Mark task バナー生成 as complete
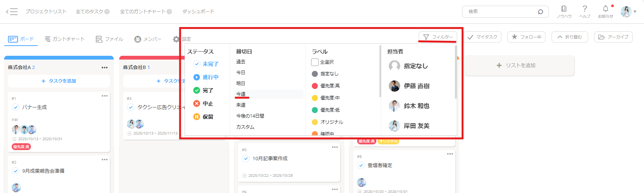Screen dimensions: 644x193 [15, 107]
